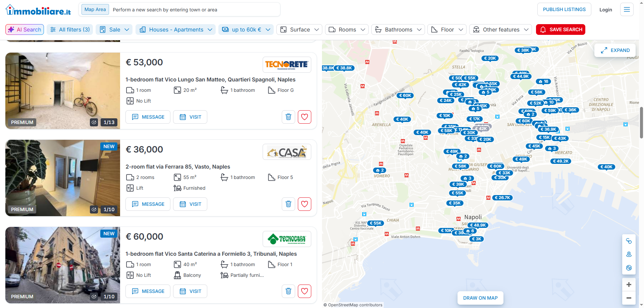Click the AI Search button

(x=24, y=29)
